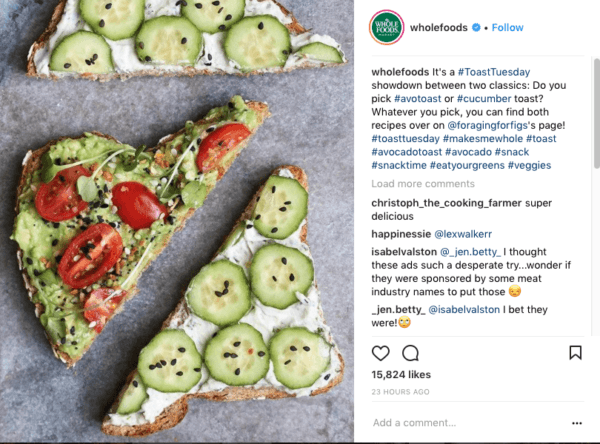600x444 pixels.
Task: Click the verified badge next to wholefoods
Action: (476, 28)
